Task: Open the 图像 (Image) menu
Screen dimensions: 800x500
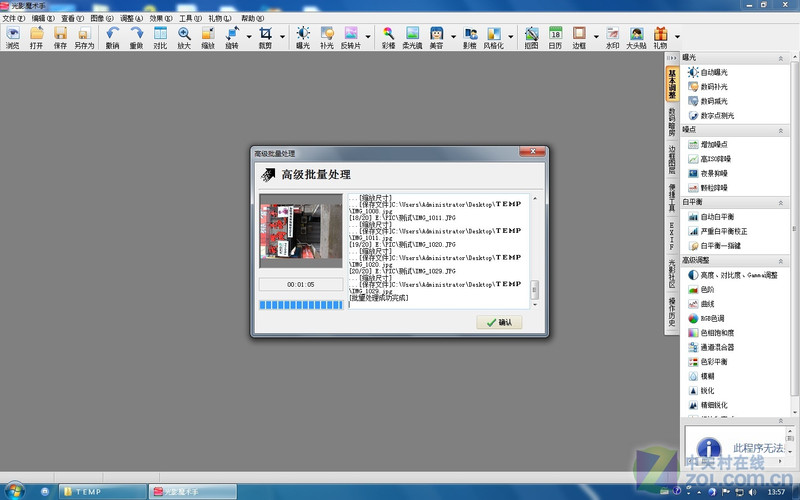Action: tap(102, 18)
